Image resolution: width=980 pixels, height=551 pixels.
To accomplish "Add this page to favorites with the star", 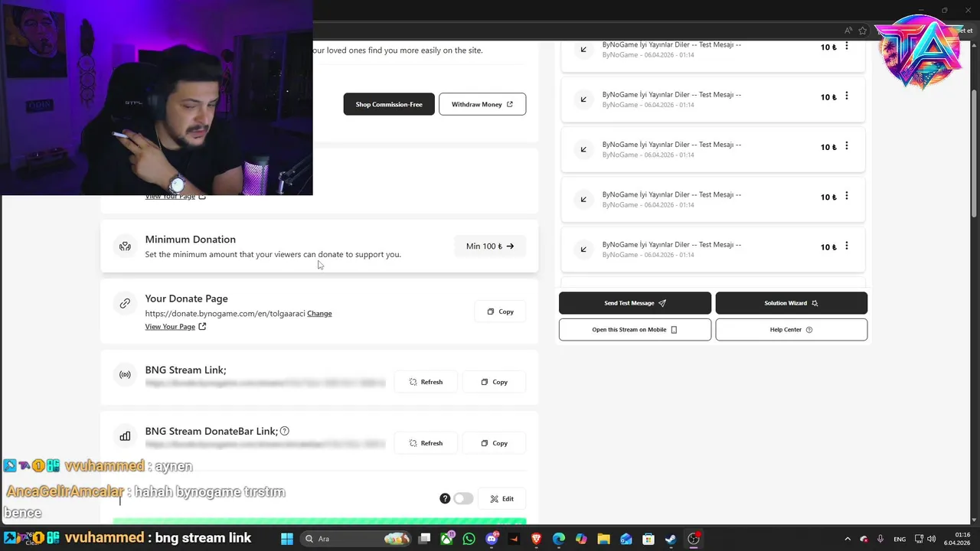I will pos(863,31).
